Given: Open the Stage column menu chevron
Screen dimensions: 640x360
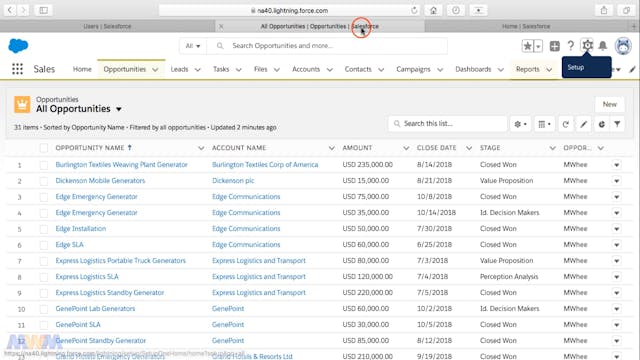Looking at the screenshot, I should click(x=552, y=148).
